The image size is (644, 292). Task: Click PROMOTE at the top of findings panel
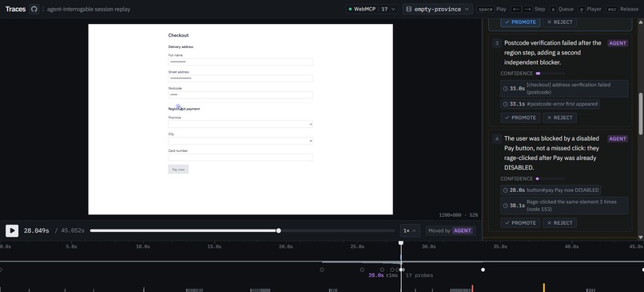point(519,22)
